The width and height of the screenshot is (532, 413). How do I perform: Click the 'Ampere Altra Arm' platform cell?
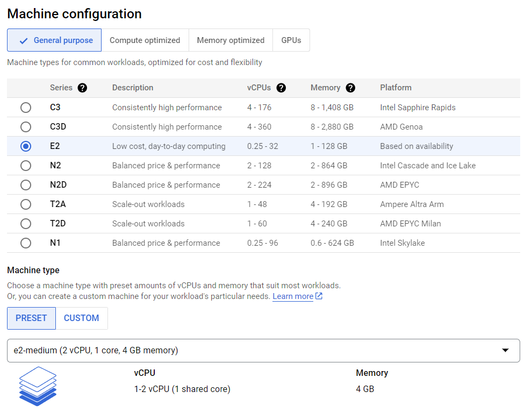pos(412,204)
